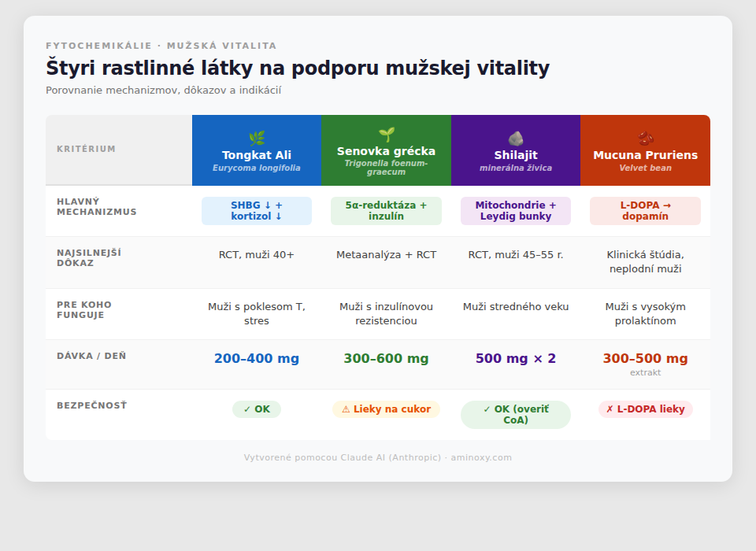Select the Tongkat Ali column header
Screen dimensions: 756x551
click(257, 150)
